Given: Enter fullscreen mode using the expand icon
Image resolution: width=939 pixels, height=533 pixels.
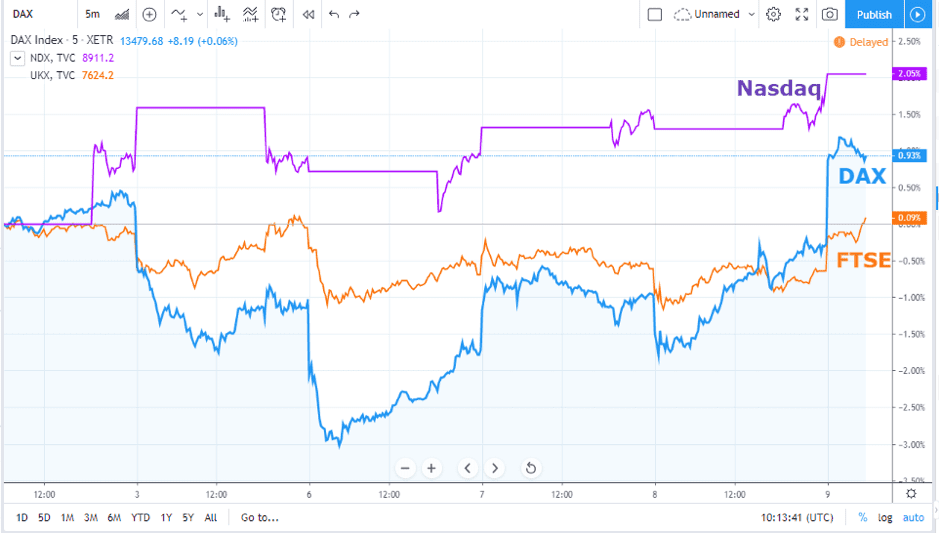Looking at the screenshot, I should [801, 14].
